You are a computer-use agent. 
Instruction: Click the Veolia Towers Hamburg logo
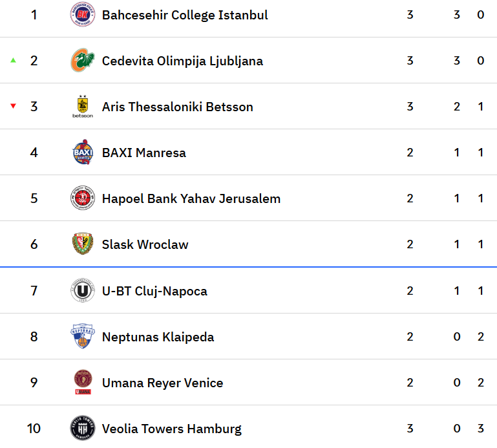(x=82, y=429)
